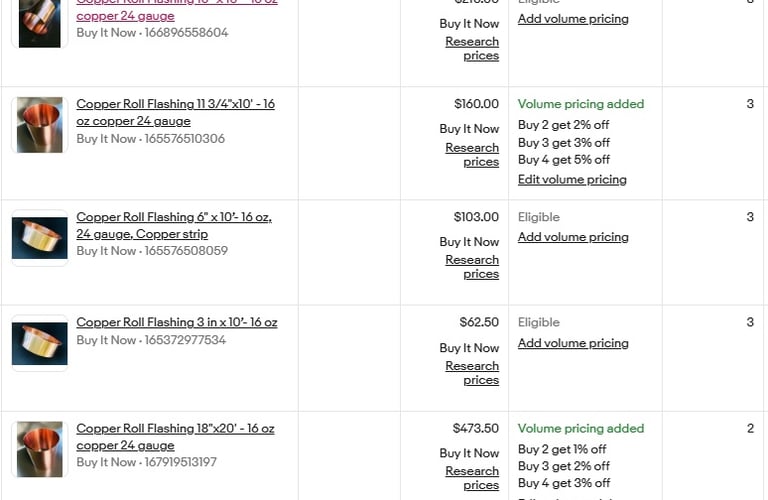Research prices for the $103.00 listing
The height and width of the screenshot is (500, 768).
(472, 266)
